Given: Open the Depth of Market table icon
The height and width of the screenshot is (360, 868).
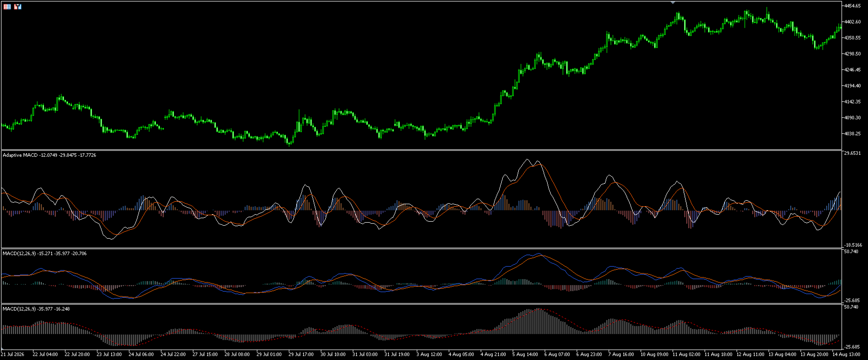Looking at the screenshot, I should pos(7,6).
